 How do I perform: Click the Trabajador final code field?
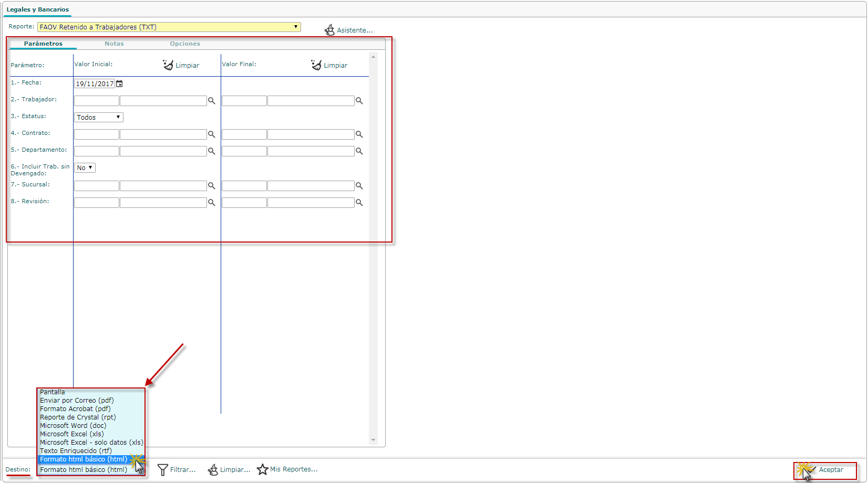click(244, 101)
